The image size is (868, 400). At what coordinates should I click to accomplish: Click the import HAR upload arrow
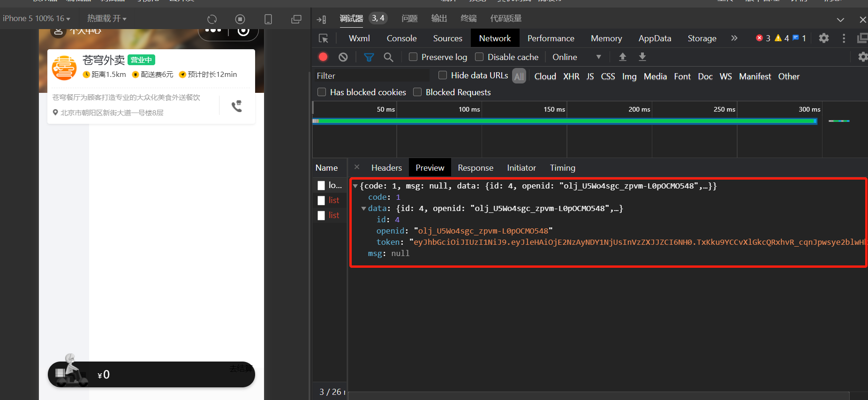coord(623,57)
